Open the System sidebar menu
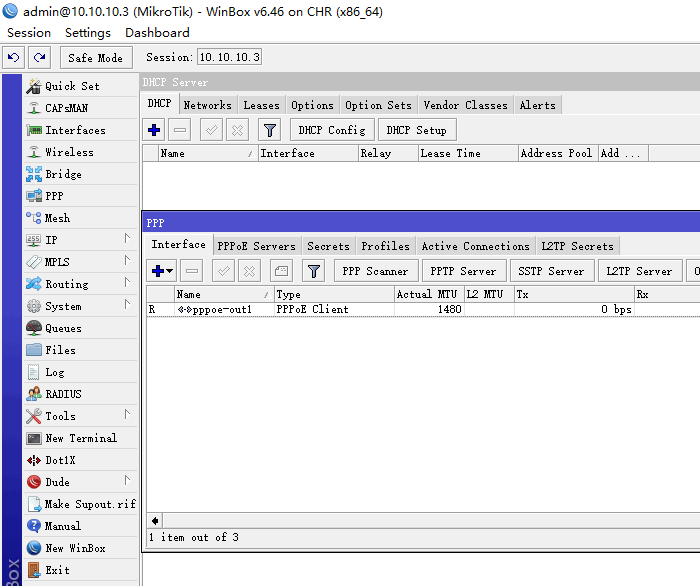Screen dimensions: 700x586 80,306
